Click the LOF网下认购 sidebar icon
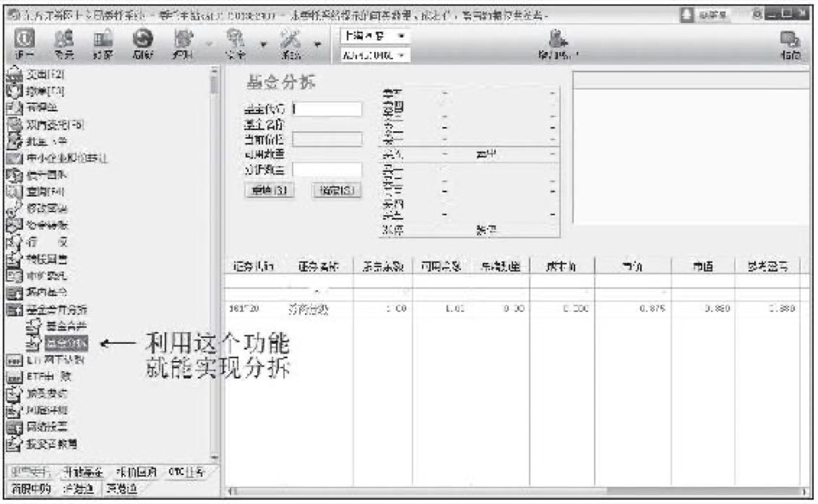The height and width of the screenshot is (504, 818). coord(14,359)
